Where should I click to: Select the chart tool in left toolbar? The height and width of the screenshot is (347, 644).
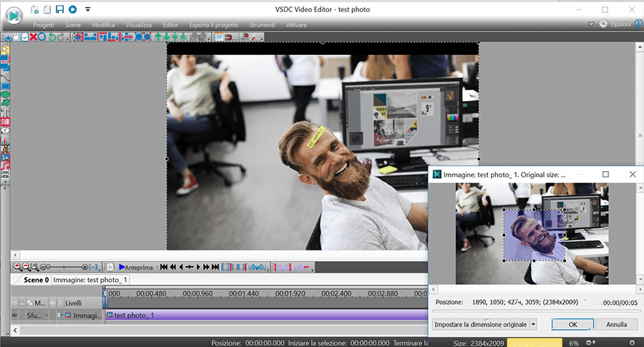click(x=5, y=141)
